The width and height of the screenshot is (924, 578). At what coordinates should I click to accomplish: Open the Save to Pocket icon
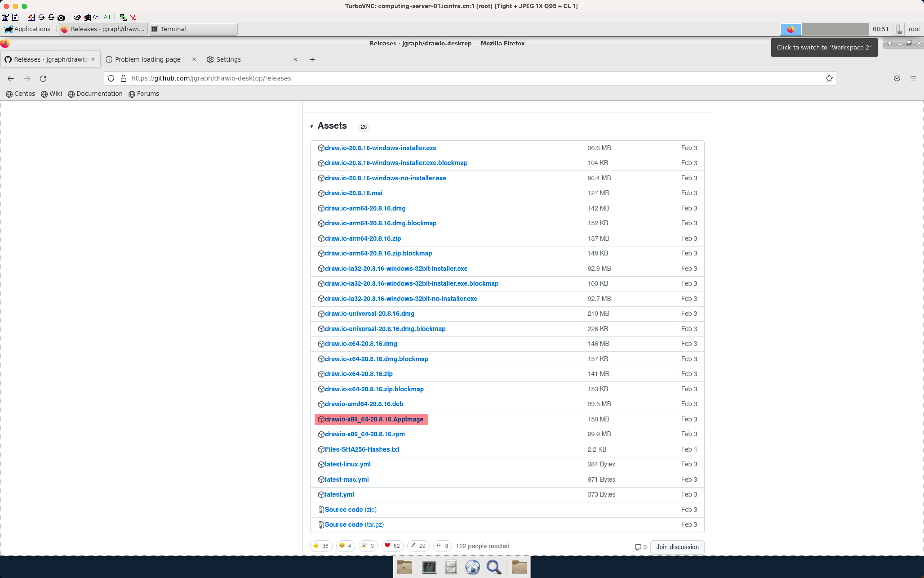click(x=897, y=78)
